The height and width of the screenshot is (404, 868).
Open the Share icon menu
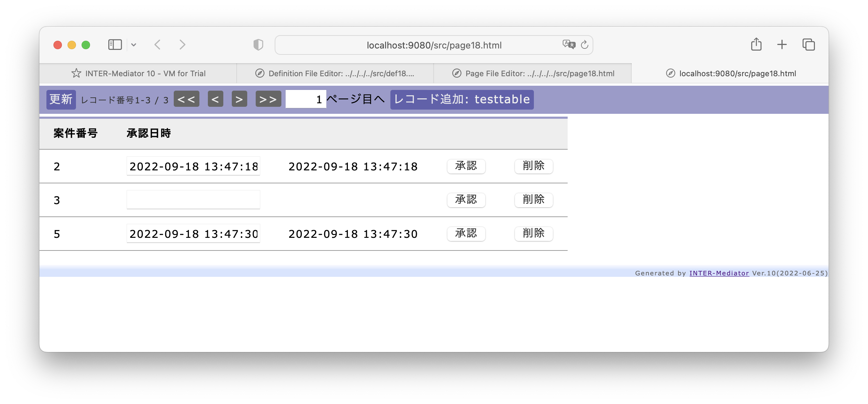(x=756, y=44)
